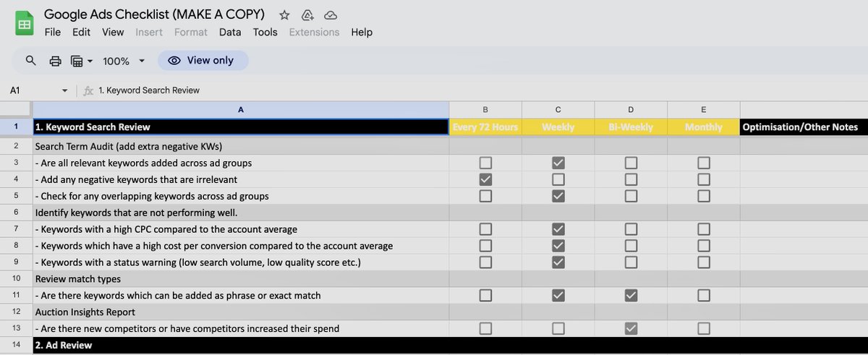Select cell '1. Keyword Search Review'

coord(241,127)
